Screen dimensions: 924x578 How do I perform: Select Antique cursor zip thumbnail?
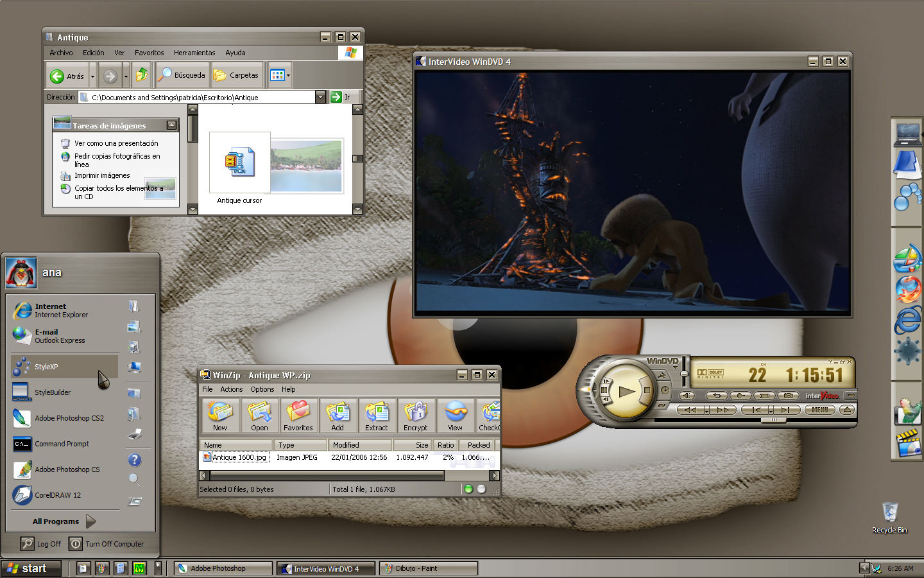[x=239, y=162]
